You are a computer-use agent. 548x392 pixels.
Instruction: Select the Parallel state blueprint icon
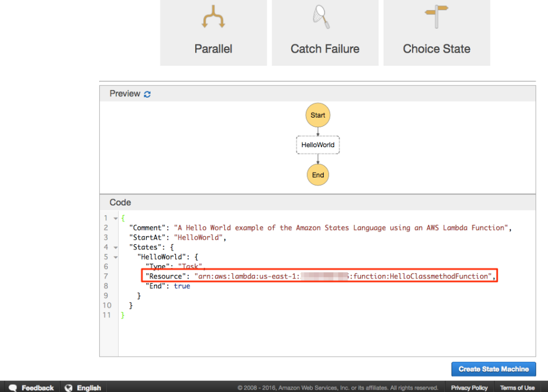(213, 17)
